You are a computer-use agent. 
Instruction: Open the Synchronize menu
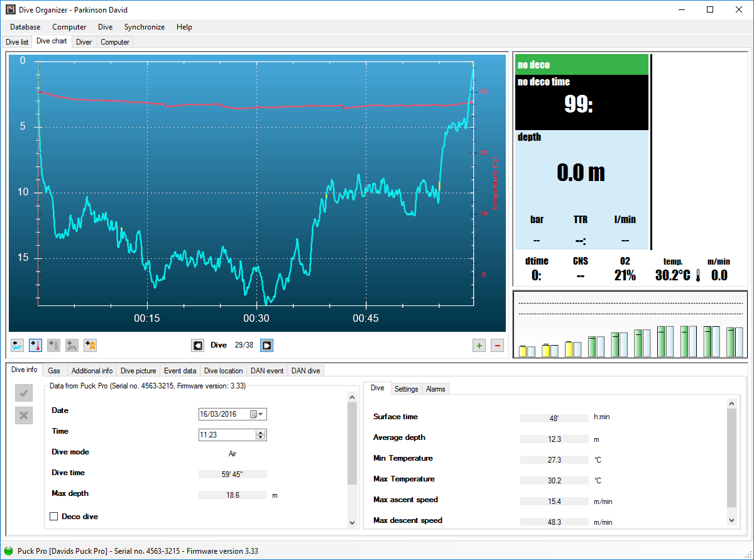tap(145, 27)
